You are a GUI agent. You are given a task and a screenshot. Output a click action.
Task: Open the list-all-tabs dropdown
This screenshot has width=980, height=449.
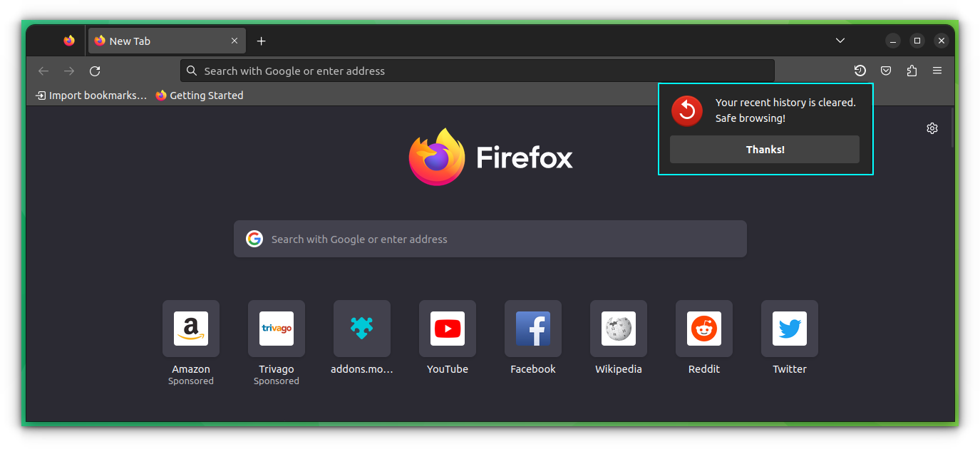tap(840, 41)
